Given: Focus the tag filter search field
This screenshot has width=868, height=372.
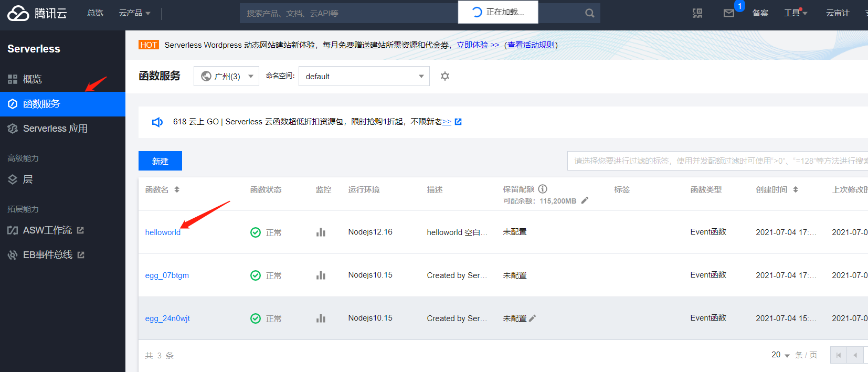Looking at the screenshot, I should [x=717, y=161].
